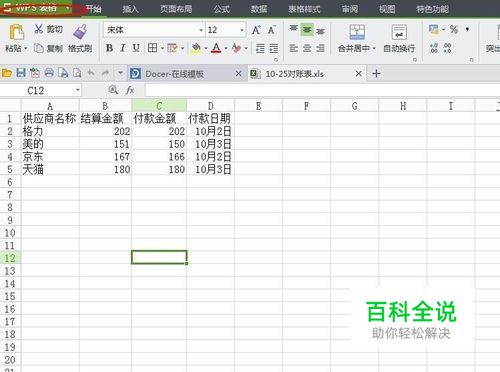
Task: Click the Paste (粘贴) icon
Action: click(x=17, y=33)
